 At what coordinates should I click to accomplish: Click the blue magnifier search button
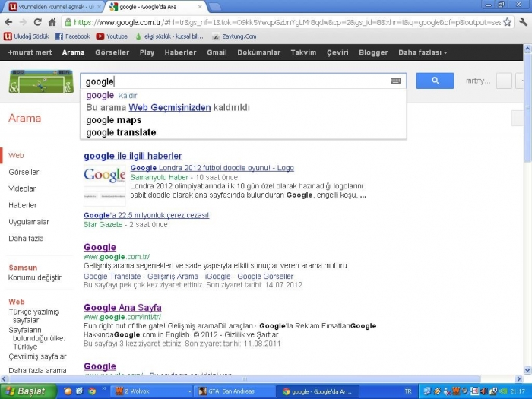pos(435,81)
